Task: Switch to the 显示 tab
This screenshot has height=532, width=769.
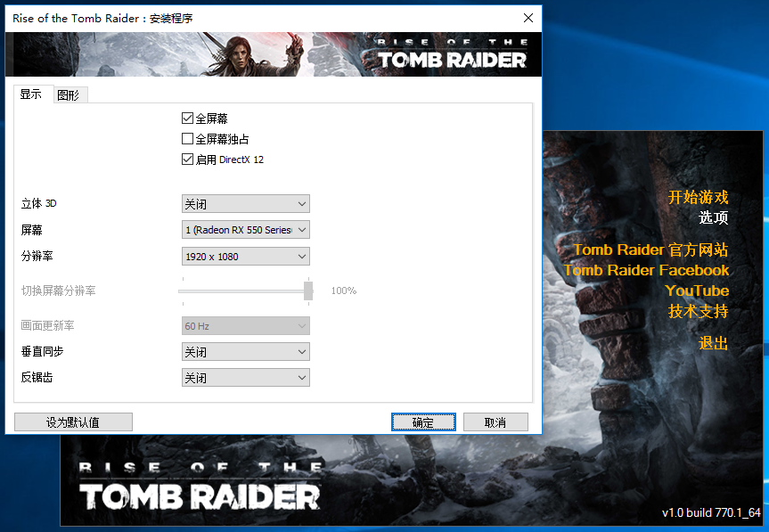Action: [x=31, y=94]
